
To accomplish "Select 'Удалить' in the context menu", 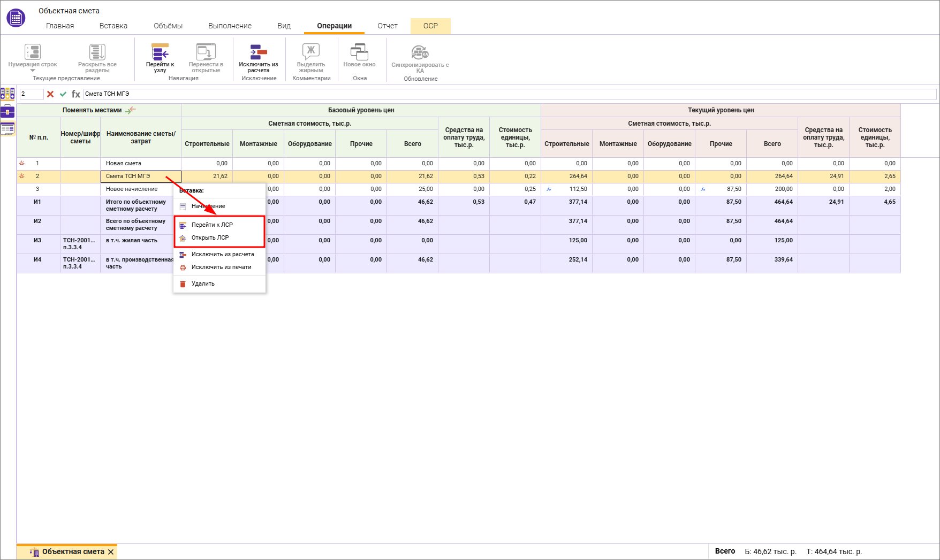I will [203, 284].
